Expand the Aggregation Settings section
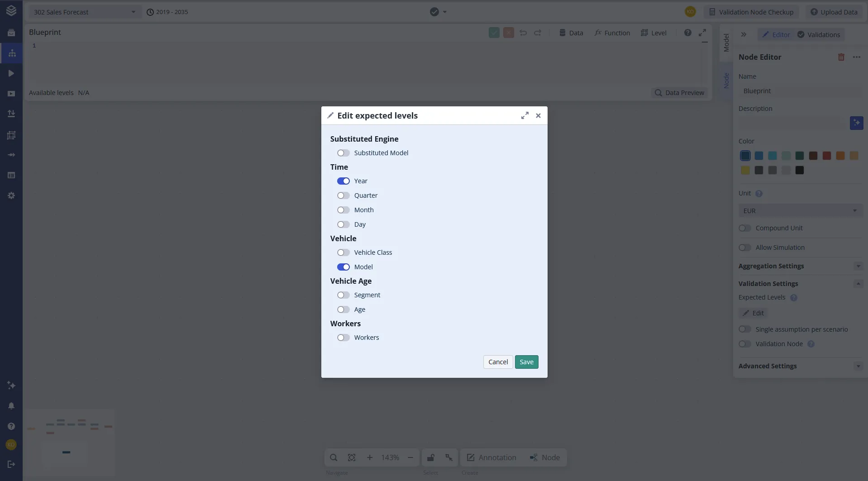The image size is (868, 481). (800, 266)
